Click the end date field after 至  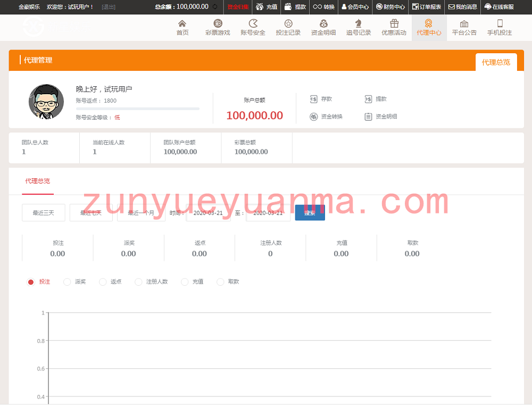(x=268, y=213)
